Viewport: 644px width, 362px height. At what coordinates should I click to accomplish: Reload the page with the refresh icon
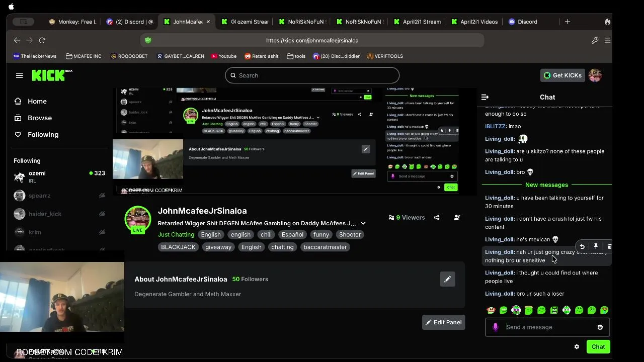[42, 40]
